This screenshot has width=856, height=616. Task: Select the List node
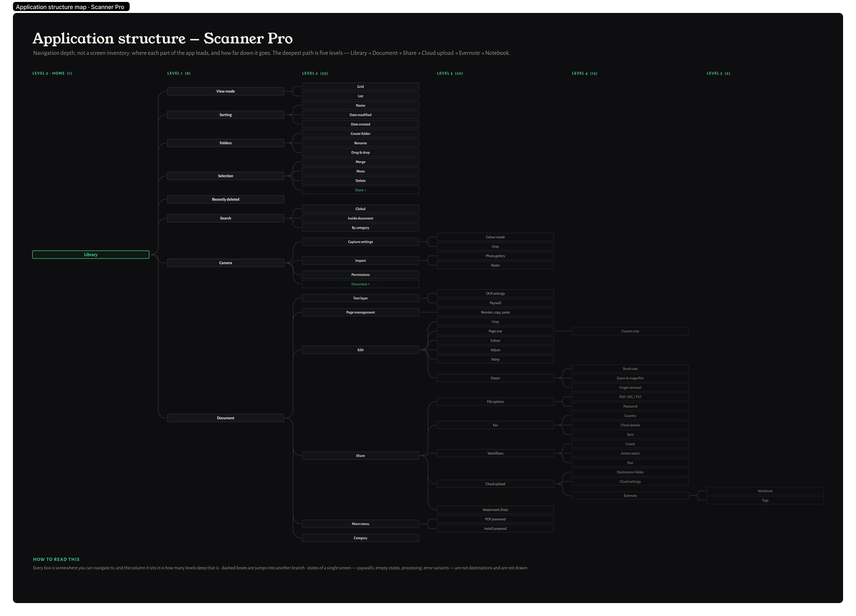tap(360, 96)
